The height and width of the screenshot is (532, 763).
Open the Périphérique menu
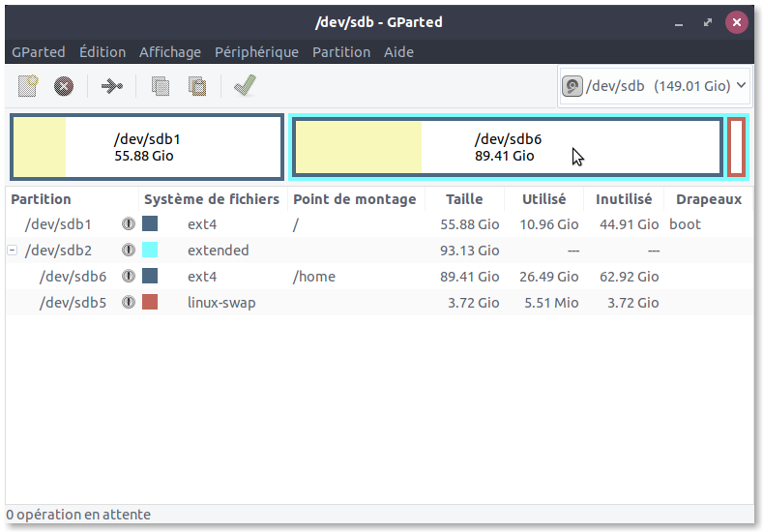[256, 52]
